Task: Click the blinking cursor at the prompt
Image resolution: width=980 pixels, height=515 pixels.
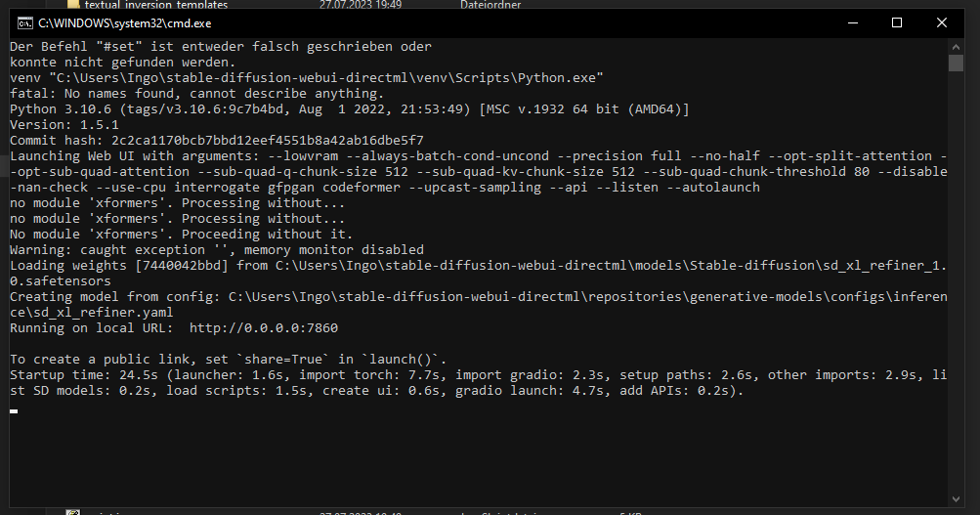Action: pos(14,411)
